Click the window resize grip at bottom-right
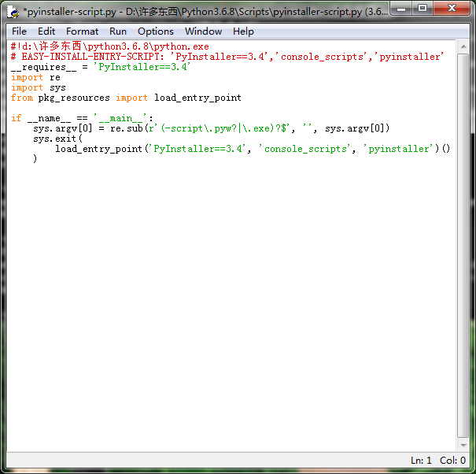This screenshot has width=476, height=474. 468,466
